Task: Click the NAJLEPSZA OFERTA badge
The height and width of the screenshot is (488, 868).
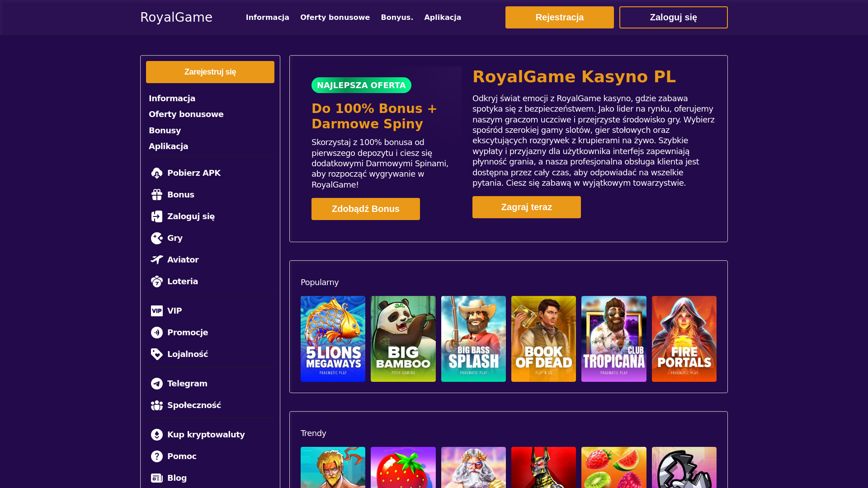Action: point(361,85)
